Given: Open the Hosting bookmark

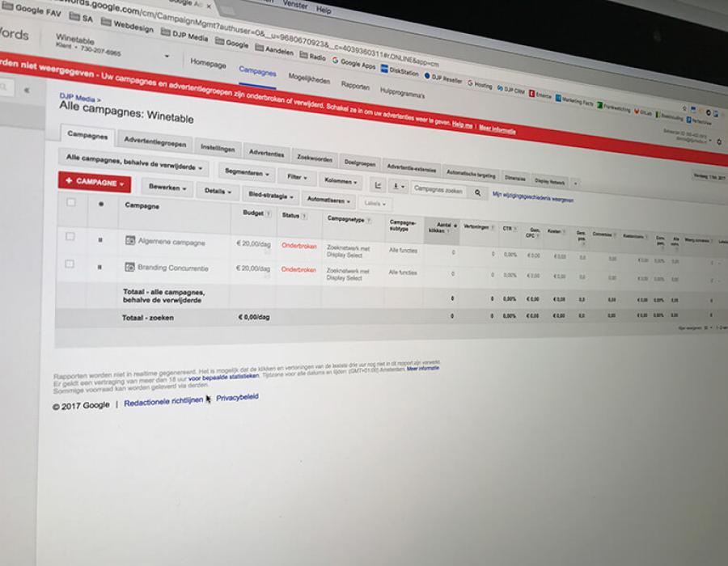Looking at the screenshot, I should click(x=480, y=84).
